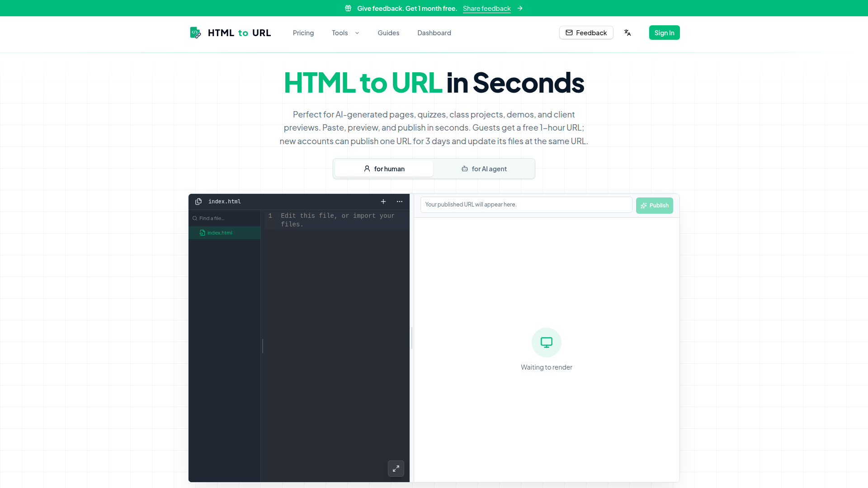
Task: Open the Pricing page
Action: point(303,33)
